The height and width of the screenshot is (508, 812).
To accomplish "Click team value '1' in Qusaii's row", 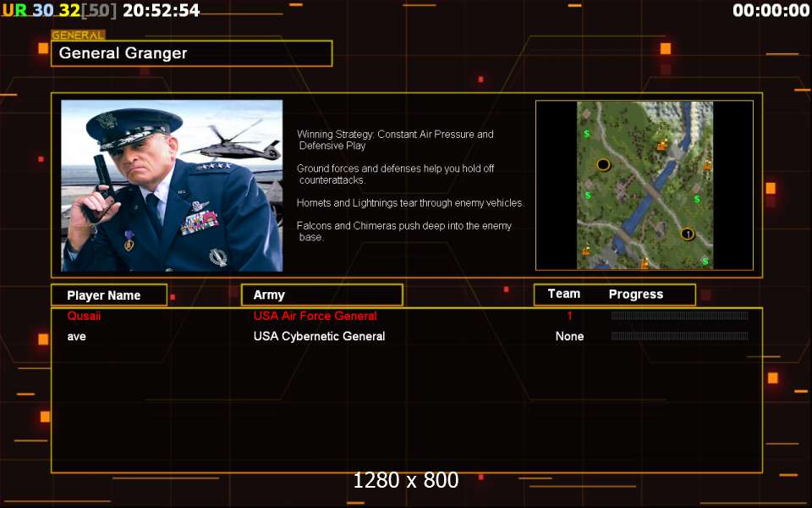I will click(x=569, y=316).
